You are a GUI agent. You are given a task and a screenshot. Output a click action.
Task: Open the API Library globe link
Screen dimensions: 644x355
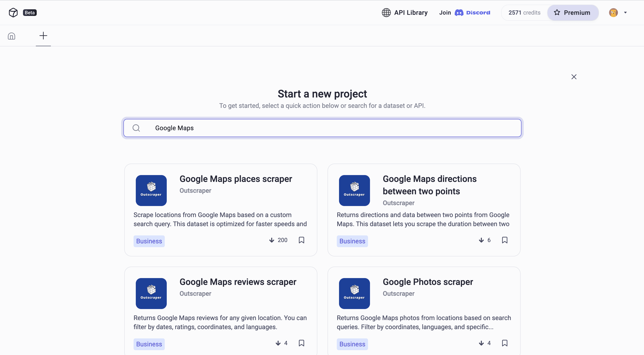pyautogui.click(x=404, y=13)
